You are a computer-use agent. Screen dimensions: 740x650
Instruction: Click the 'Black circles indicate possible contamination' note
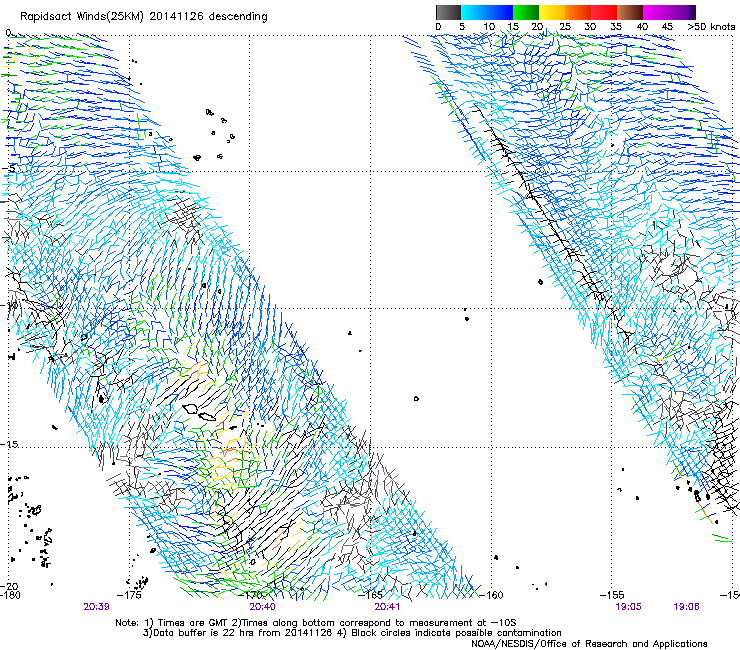[x=456, y=633]
